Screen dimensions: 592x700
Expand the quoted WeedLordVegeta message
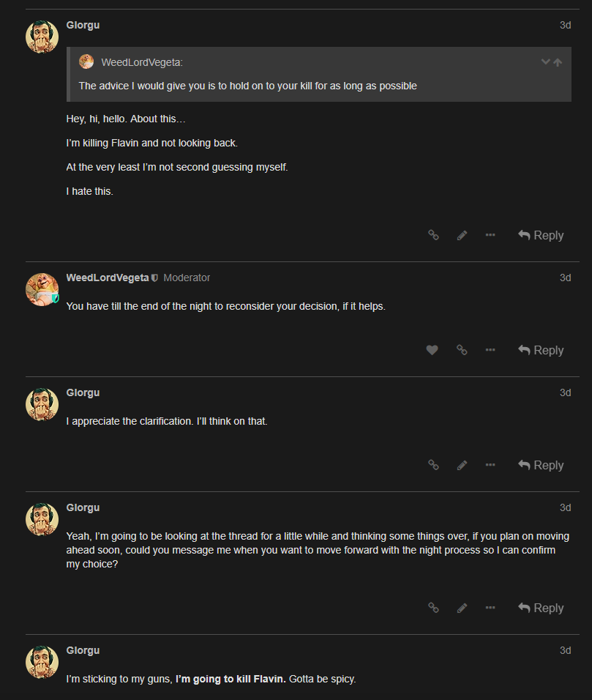pyautogui.click(x=545, y=62)
